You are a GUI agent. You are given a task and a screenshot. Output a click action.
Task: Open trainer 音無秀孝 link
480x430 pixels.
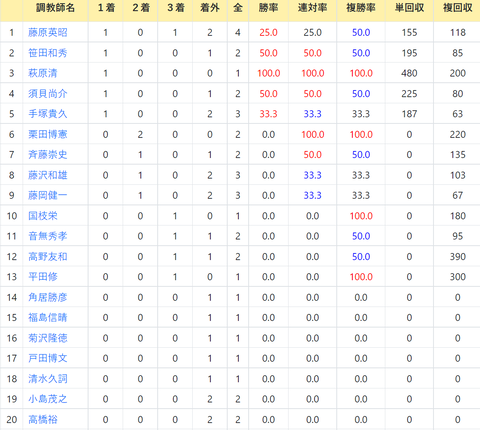tap(48, 236)
